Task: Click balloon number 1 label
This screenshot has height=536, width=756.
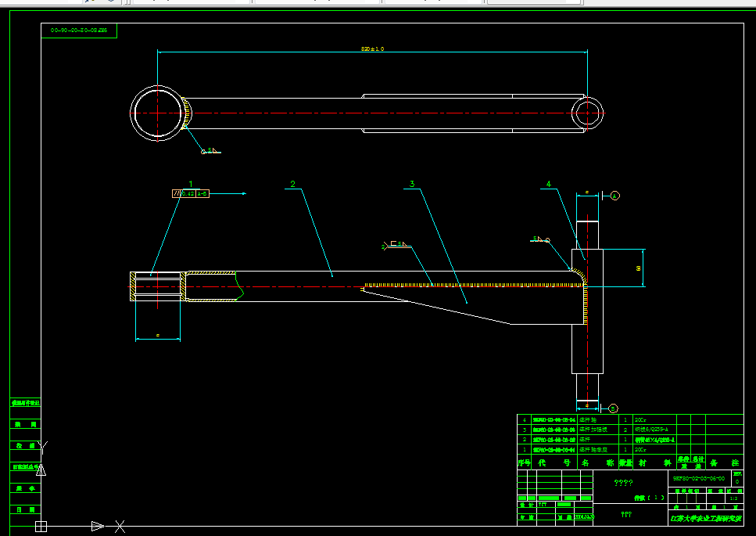Action: pos(191,184)
